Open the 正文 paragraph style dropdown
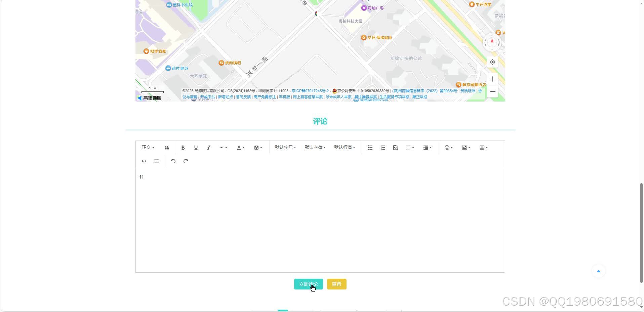This screenshot has height=312, width=644. 147,147
